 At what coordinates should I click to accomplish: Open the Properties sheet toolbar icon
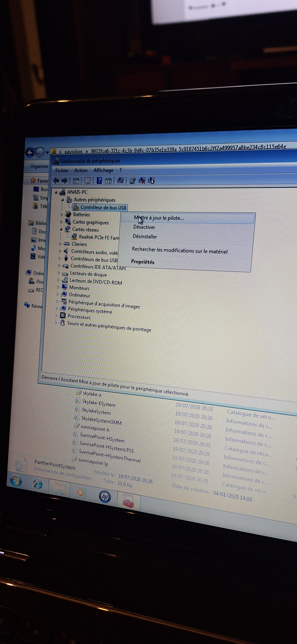click(87, 181)
